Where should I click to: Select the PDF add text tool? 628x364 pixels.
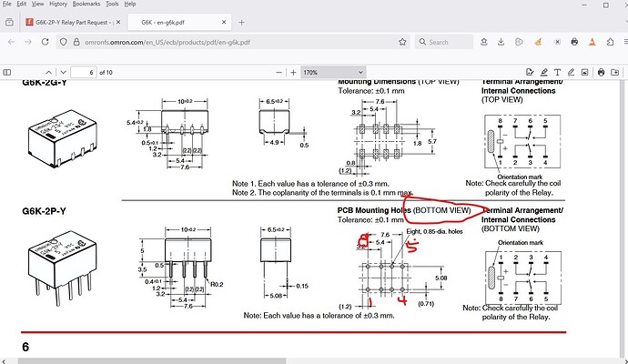(x=557, y=72)
